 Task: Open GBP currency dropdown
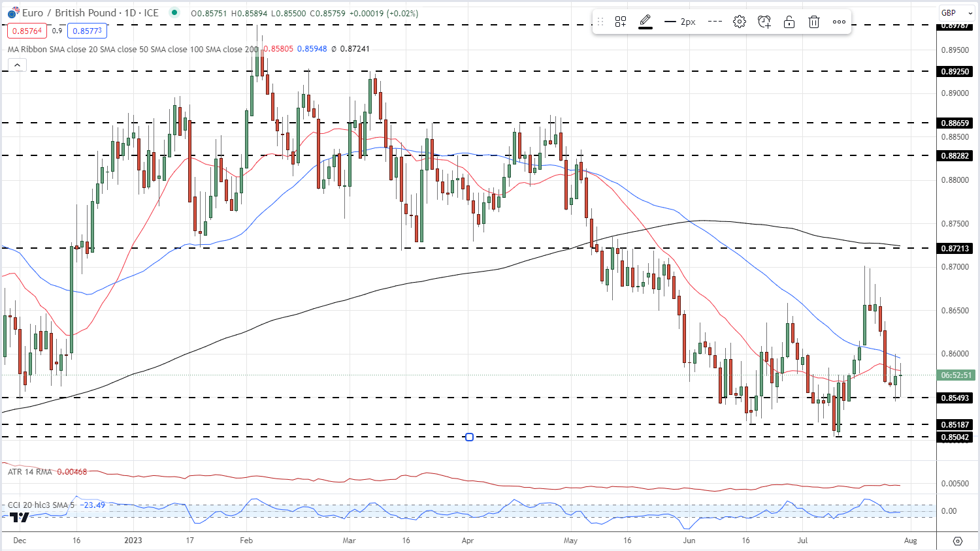pyautogui.click(x=957, y=12)
